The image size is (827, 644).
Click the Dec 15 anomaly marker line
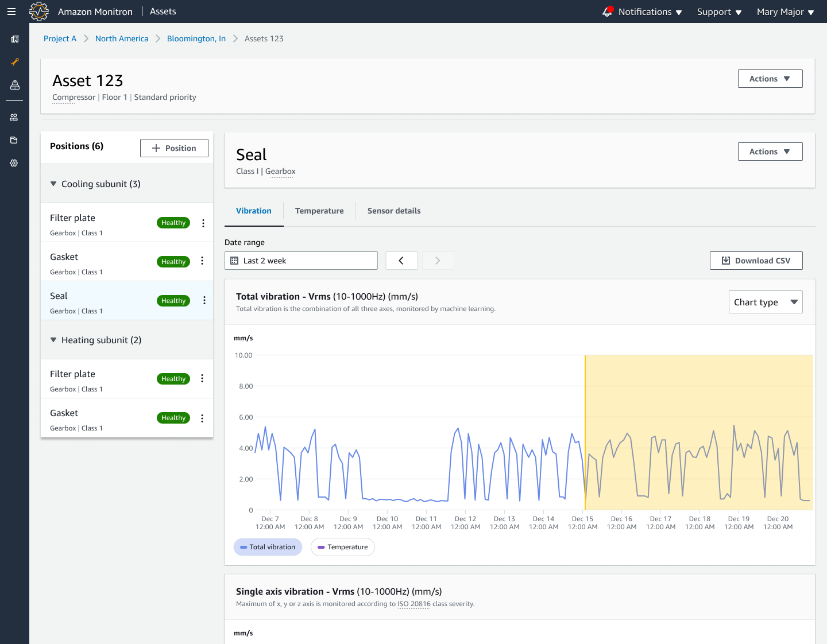[x=585, y=402]
